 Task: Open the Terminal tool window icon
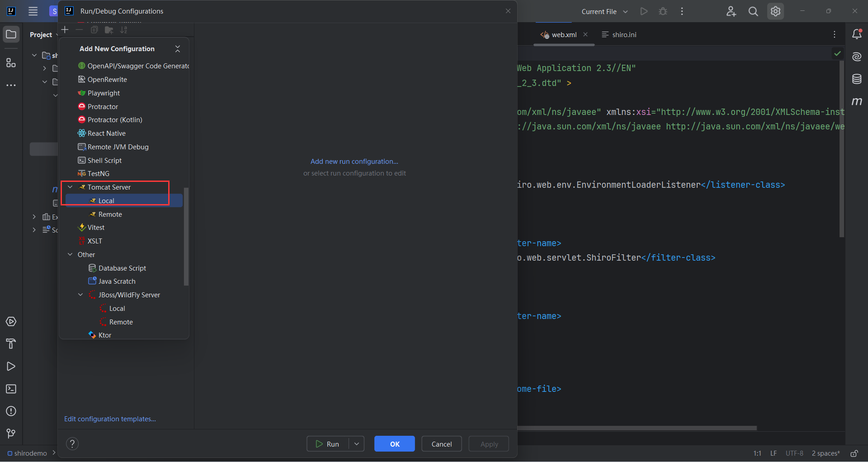[11, 389]
